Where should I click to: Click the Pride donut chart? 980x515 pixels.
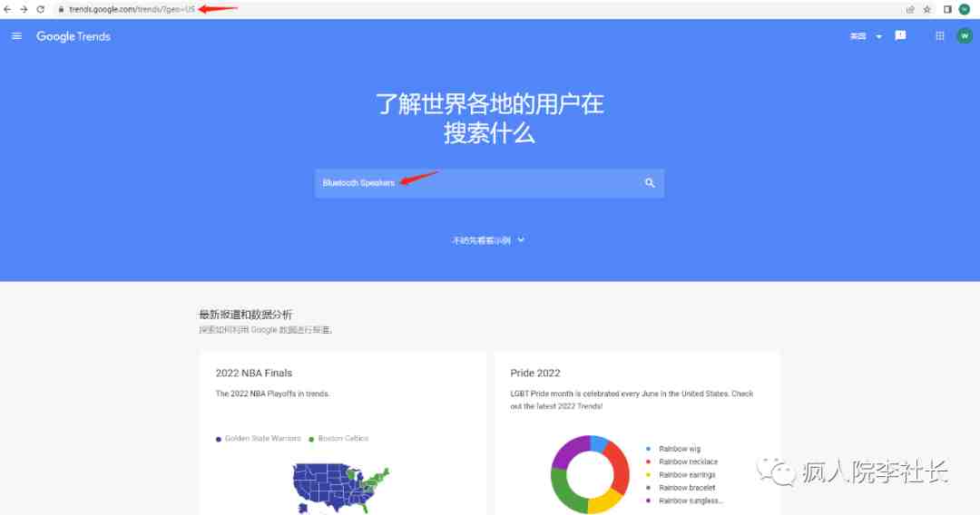(590, 474)
